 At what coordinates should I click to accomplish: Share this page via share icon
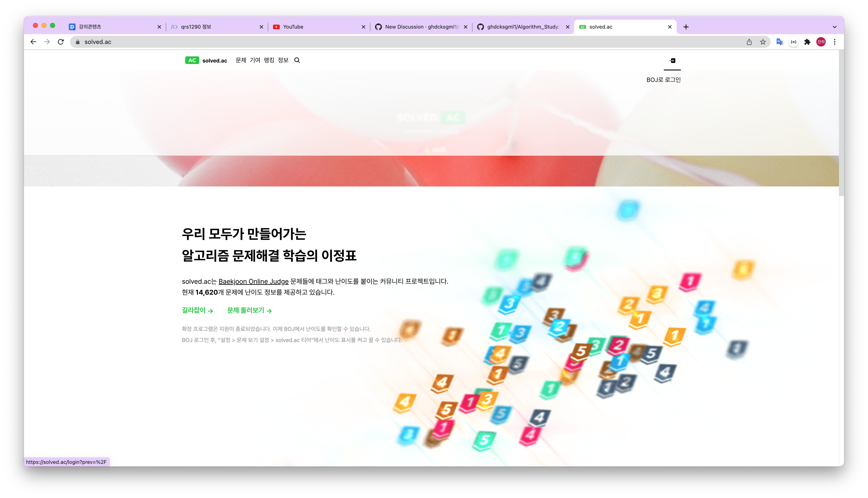(749, 42)
